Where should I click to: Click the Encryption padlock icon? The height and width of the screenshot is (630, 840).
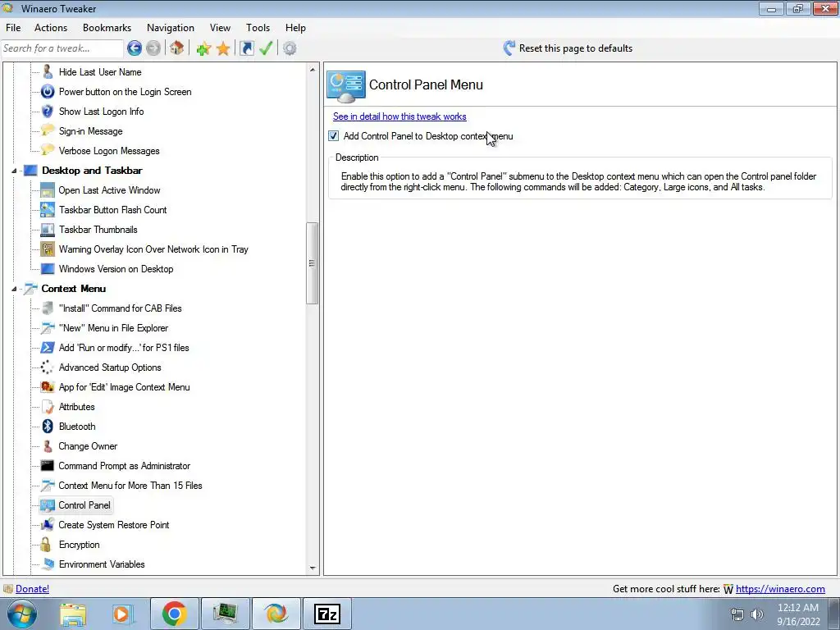click(x=47, y=545)
